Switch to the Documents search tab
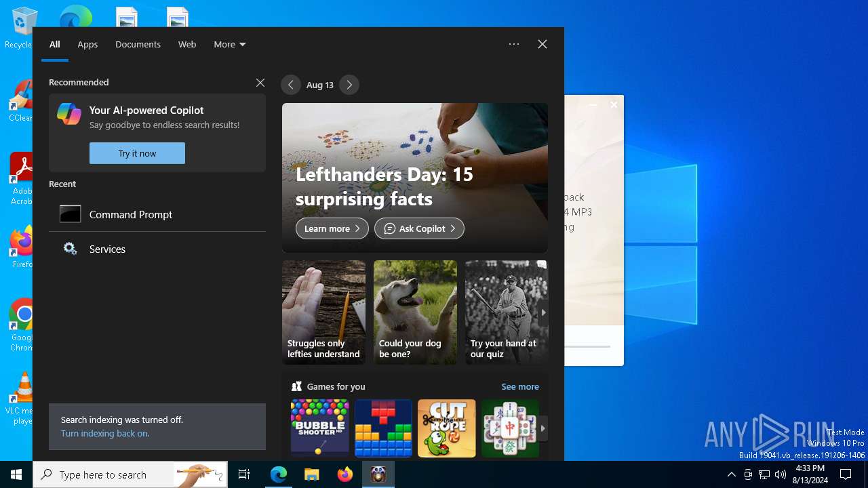 coord(138,44)
